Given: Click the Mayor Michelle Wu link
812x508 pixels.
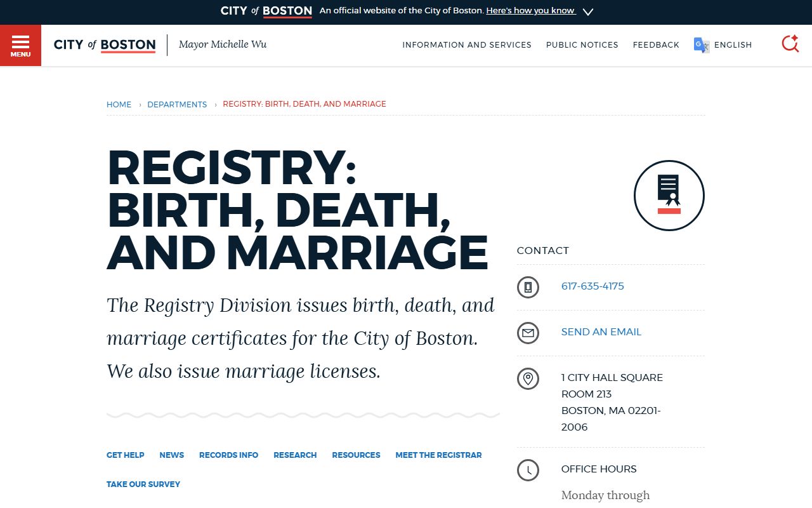Looking at the screenshot, I should point(223,44).
